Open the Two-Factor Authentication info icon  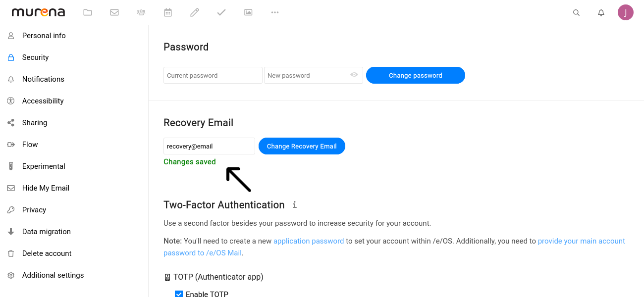pos(294,204)
